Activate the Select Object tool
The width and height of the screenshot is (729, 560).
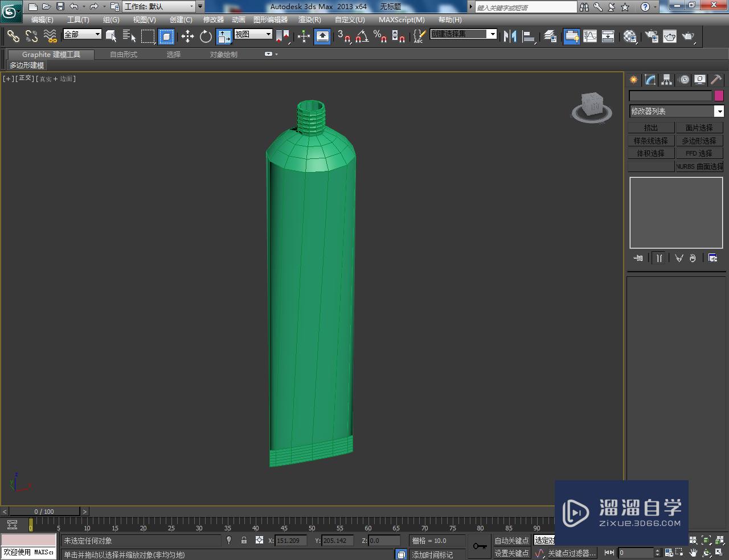111,36
